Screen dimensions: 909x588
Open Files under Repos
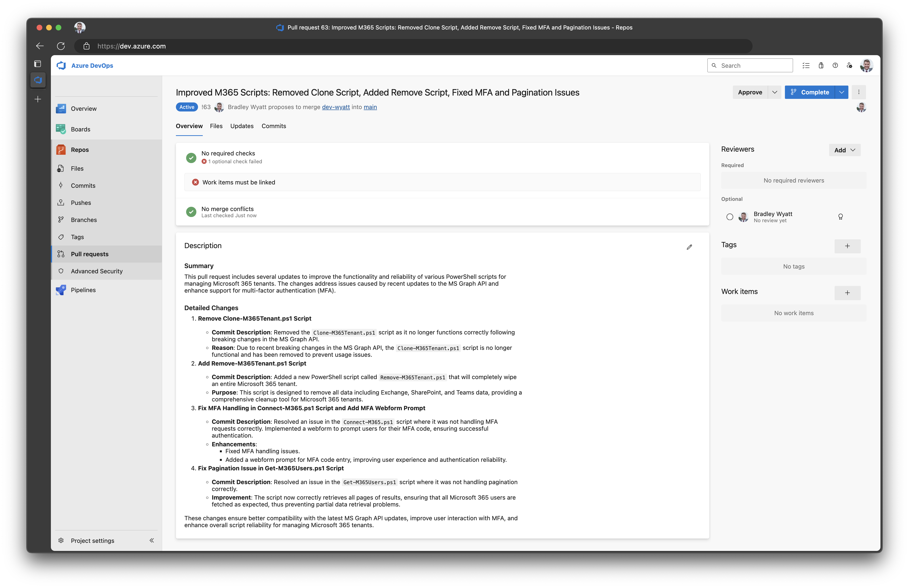(77, 168)
